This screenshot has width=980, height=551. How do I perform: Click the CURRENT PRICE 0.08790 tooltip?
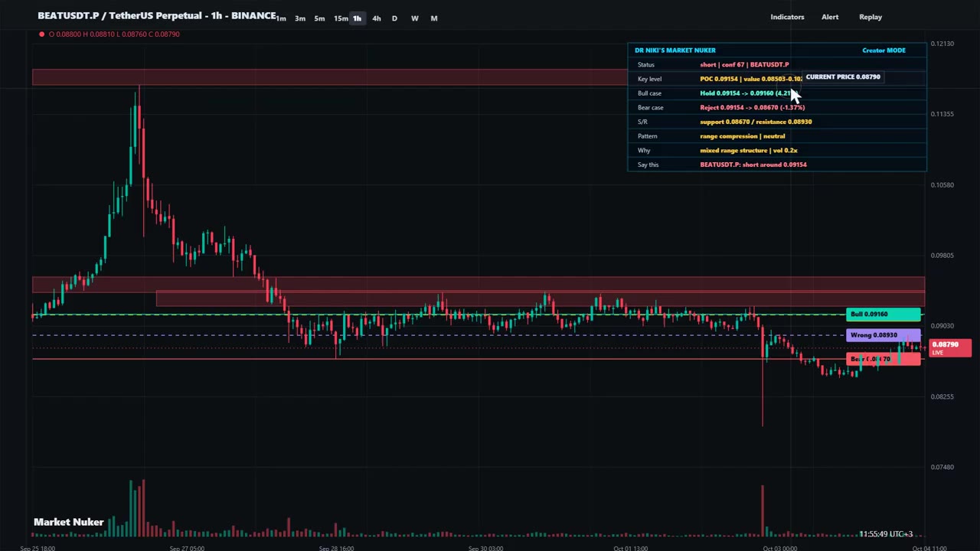click(x=842, y=77)
